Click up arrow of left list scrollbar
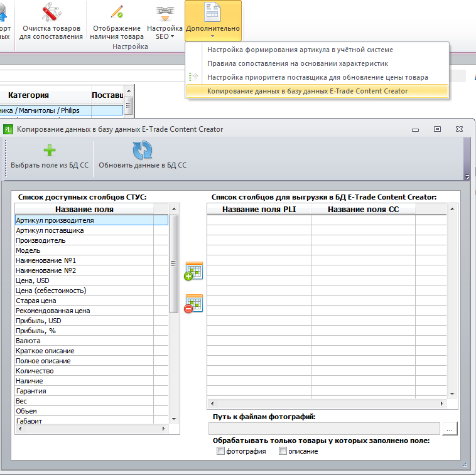This screenshot has width=476, height=475. (x=174, y=209)
